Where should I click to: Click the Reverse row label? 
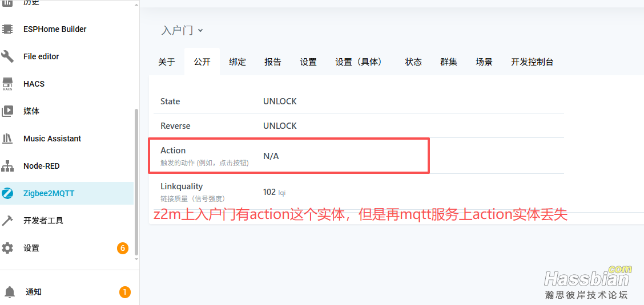175,126
